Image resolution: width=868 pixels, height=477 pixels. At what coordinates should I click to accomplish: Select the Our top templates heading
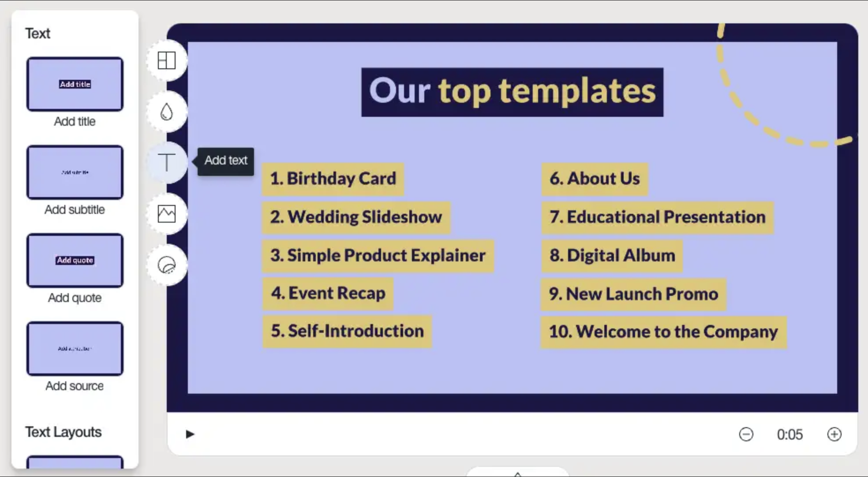point(512,92)
